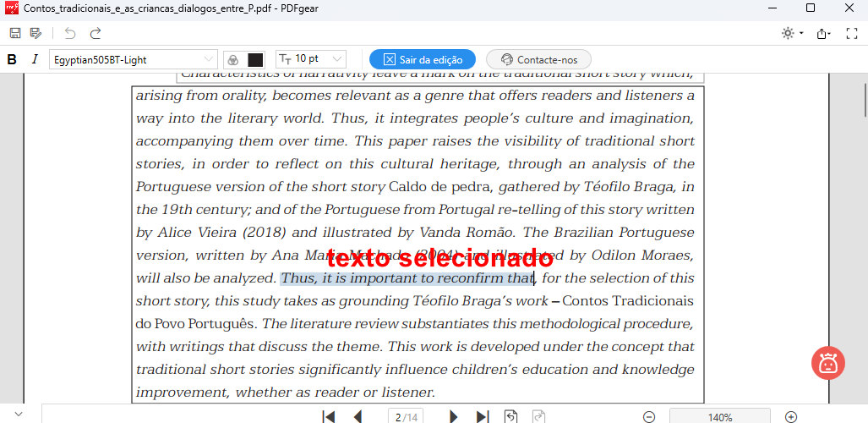
Task: Jump to the last page
Action: (483, 417)
